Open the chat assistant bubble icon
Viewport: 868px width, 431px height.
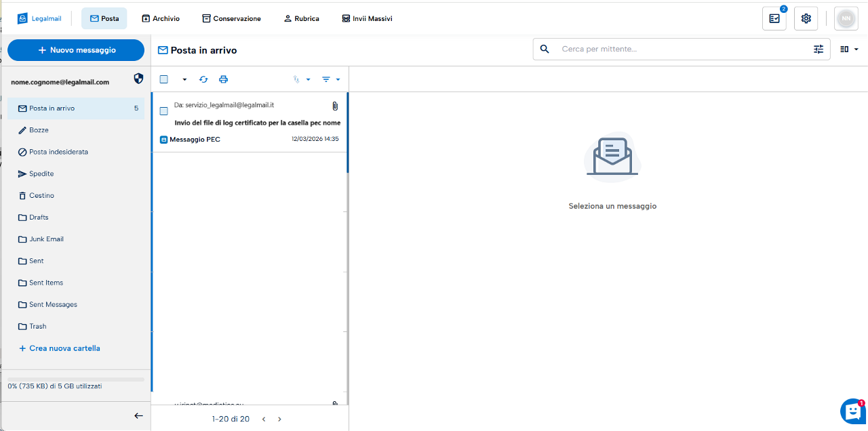pyautogui.click(x=852, y=411)
